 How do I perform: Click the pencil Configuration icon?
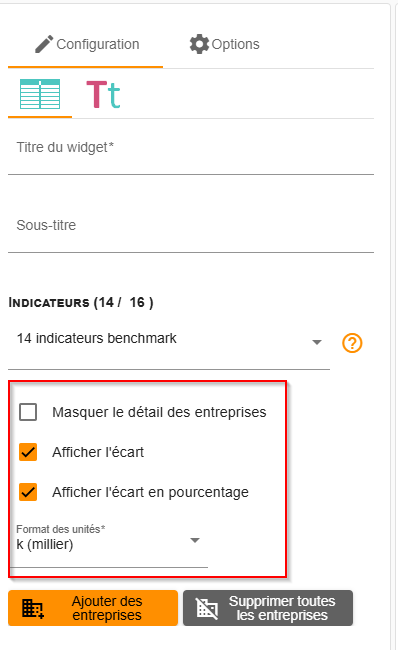pos(44,44)
